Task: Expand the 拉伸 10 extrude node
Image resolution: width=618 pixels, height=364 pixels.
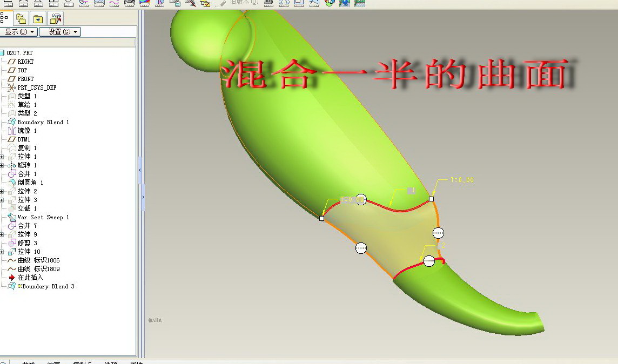Action: [x=2, y=252]
